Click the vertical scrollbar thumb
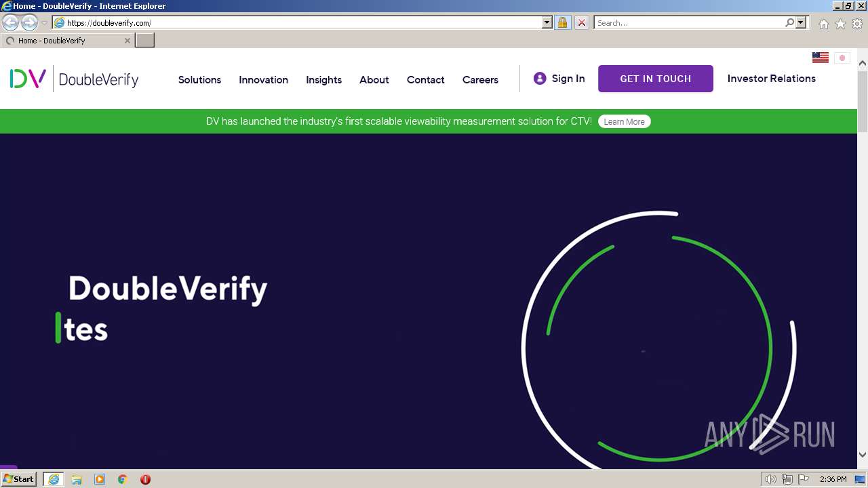Screen dimensions: 868x488 tap(863, 101)
